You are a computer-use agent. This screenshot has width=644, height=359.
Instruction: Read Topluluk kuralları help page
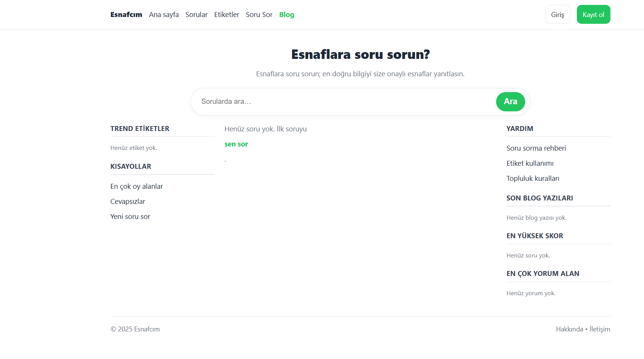pyautogui.click(x=533, y=179)
